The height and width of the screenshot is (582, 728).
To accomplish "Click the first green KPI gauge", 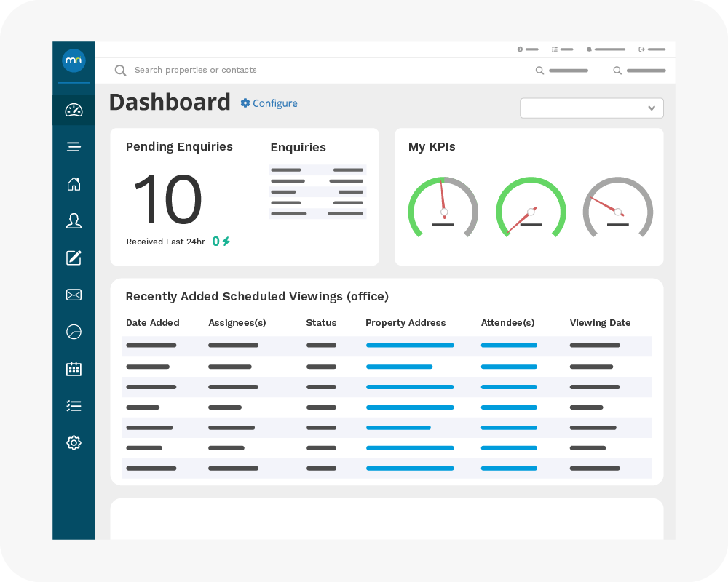I will coord(443,208).
